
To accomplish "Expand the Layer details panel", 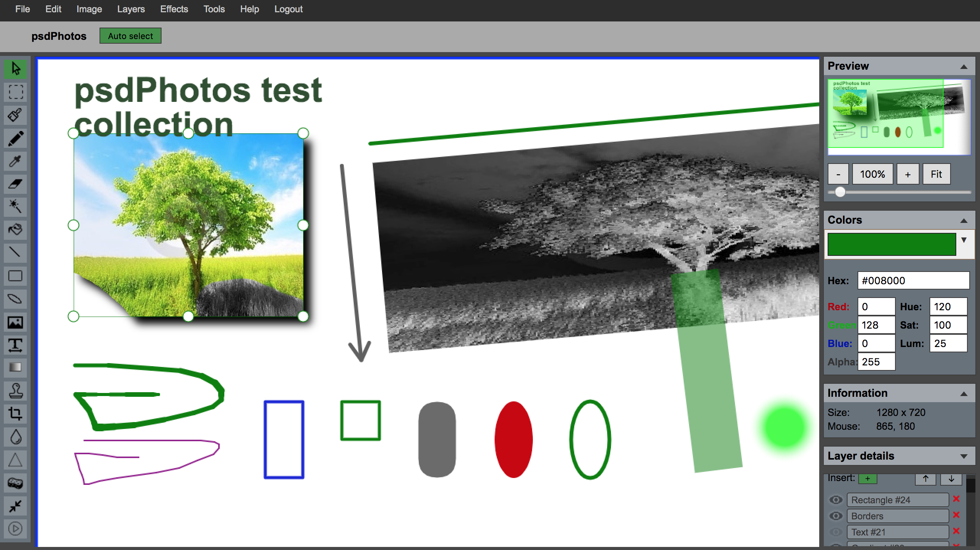I will 964,456.
